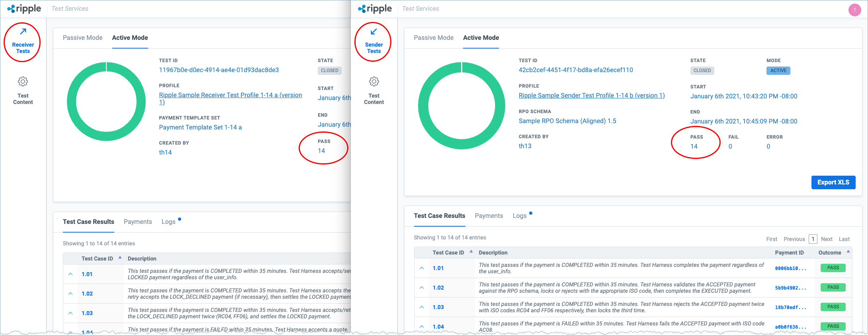This screenshot has height=335, width=868.
Task: Open Logs tab in the right window
Action: (x=520, y=215)
